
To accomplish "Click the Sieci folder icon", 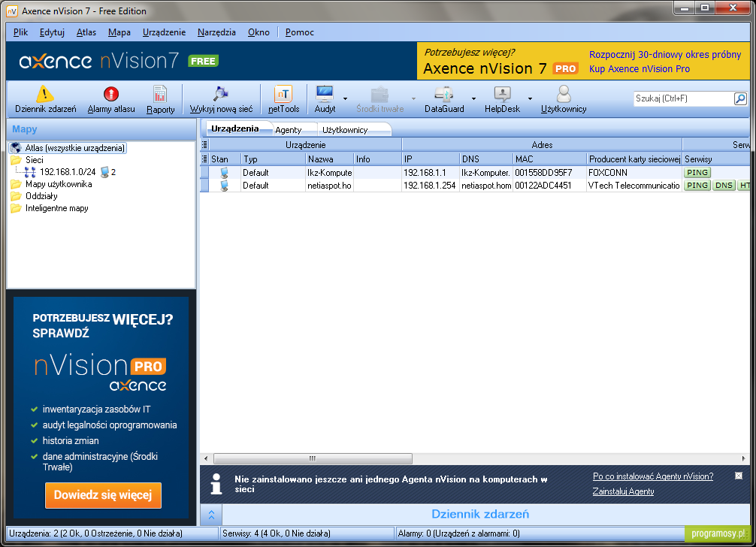I will 16,160.
